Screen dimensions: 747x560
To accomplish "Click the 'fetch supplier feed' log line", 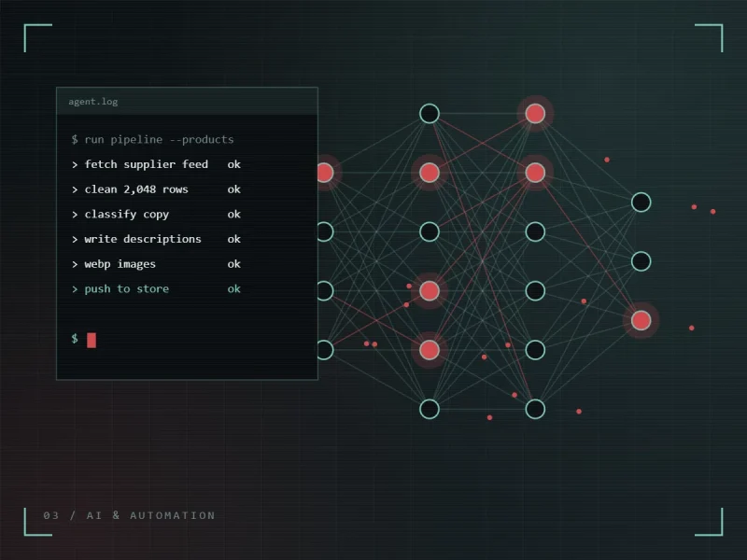I will pos(156,164).
